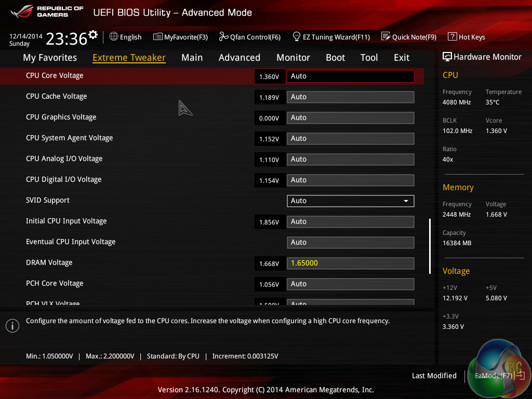Open Quick Note(F9)

point(409,37)
